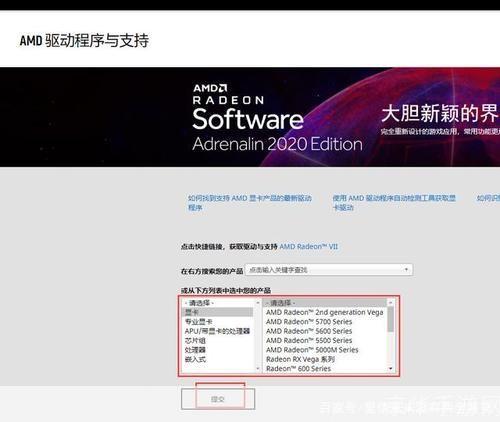This screenshot has width=500, height=422.
Task: Select Radeon™ 600 Series
Action: pos(325,368)
